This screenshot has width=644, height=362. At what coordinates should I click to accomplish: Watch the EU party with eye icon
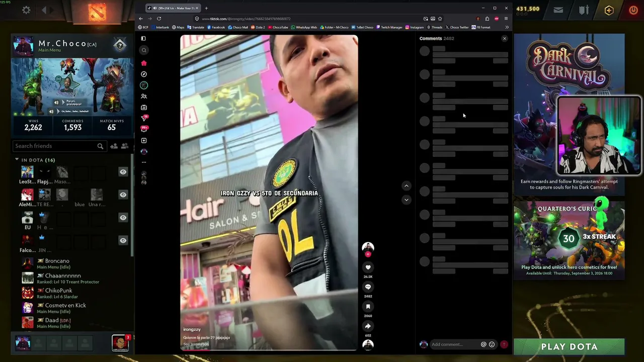point(123,218)
